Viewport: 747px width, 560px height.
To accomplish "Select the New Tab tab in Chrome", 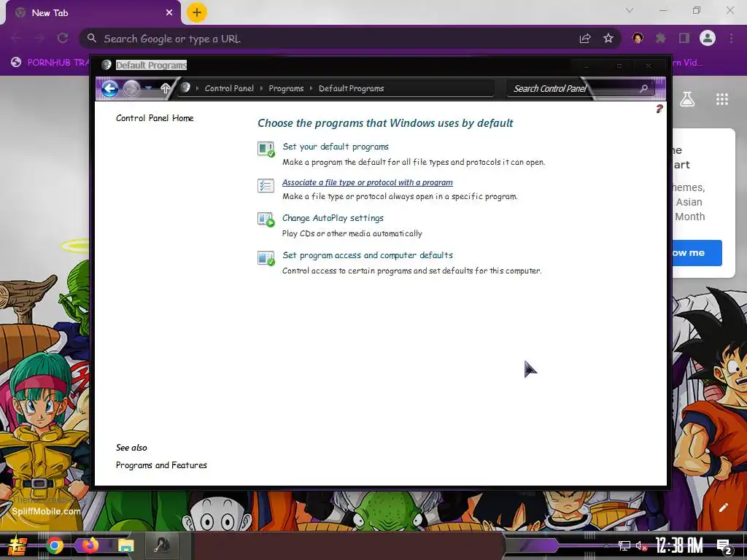I will pyautogui.click(x=93, y=13).
